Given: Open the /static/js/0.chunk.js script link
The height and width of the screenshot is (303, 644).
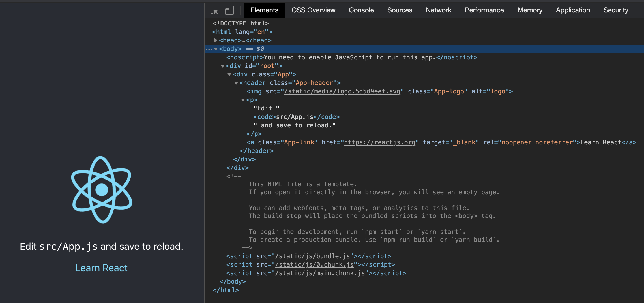Looking at the screenshot, I should coord(314,265).
